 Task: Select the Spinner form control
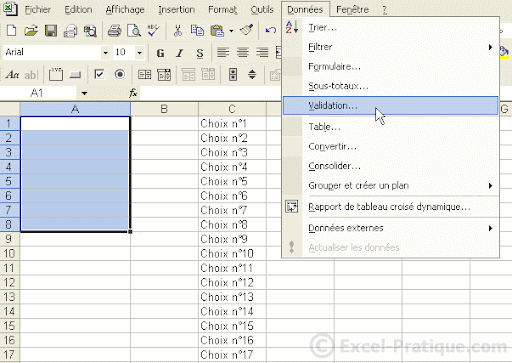click(x=252, y=74)
